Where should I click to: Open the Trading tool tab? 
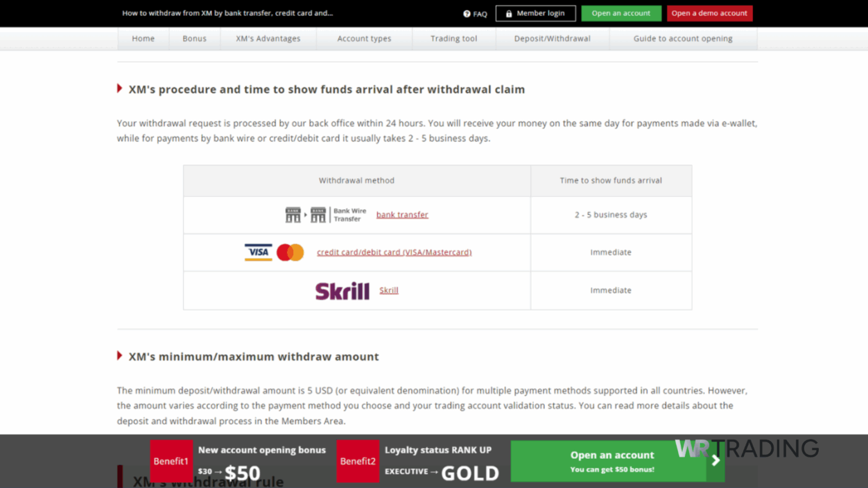tap(454, 38)
